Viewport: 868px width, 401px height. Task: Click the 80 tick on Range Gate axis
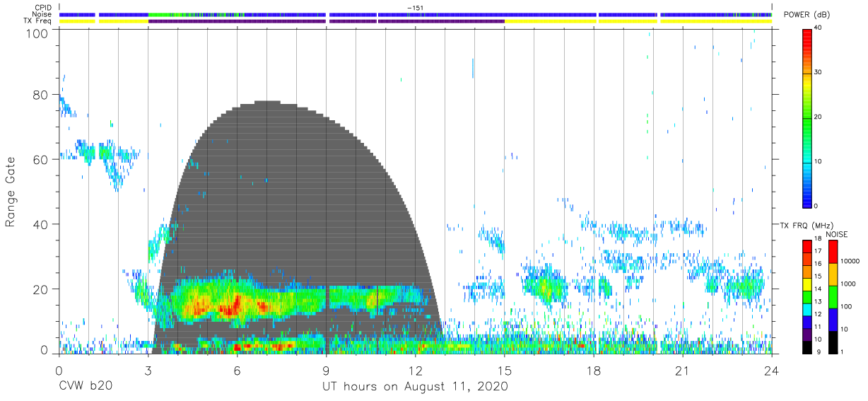41,95
